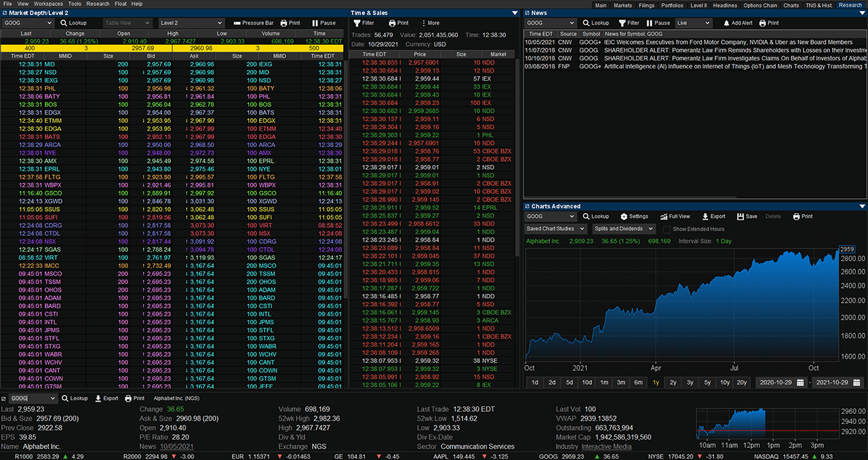Print the News panel
The height and width of the screenshot is (460, 868).
tap(769, 22)
